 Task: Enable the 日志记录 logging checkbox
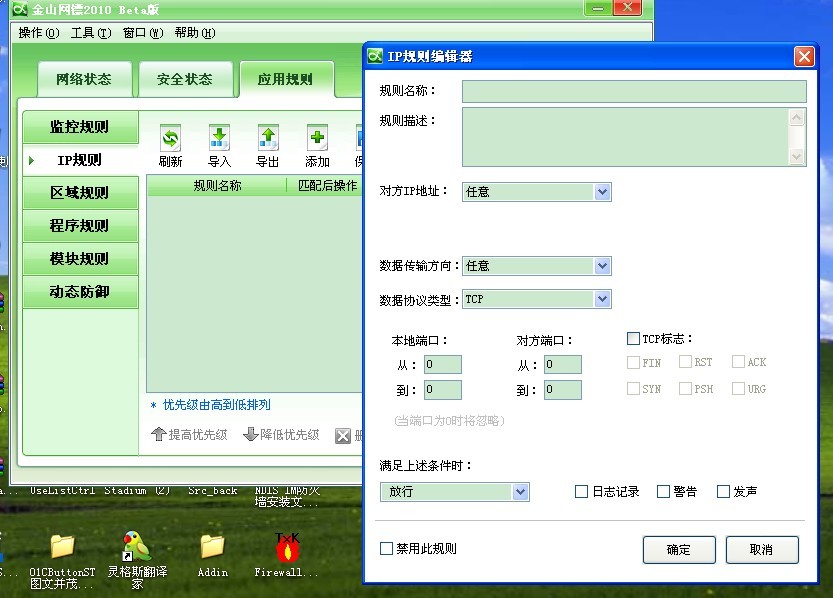[581, 491]
